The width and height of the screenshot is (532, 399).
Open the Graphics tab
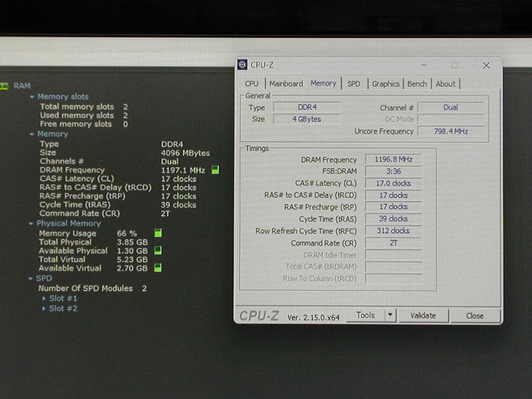[386, 84]
